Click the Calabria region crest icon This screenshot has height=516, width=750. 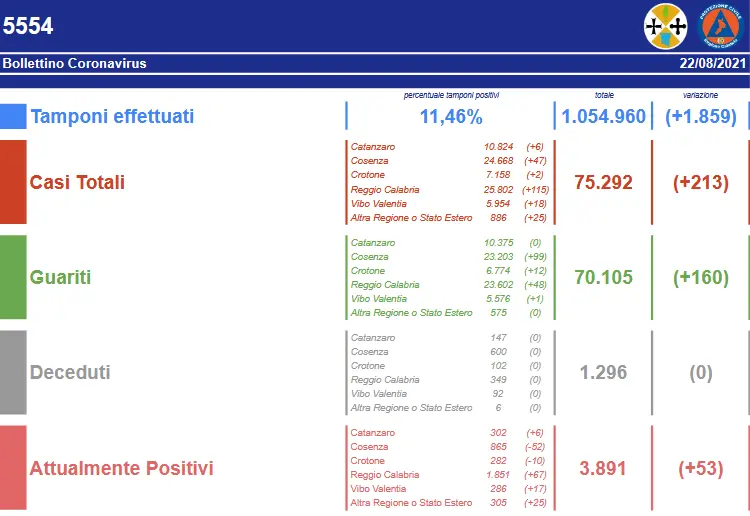667,27
